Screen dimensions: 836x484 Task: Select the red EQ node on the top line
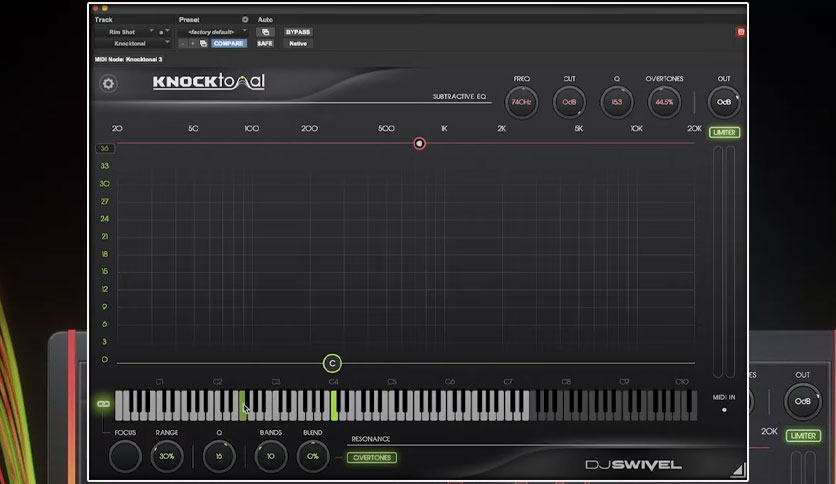pos(420,143)
